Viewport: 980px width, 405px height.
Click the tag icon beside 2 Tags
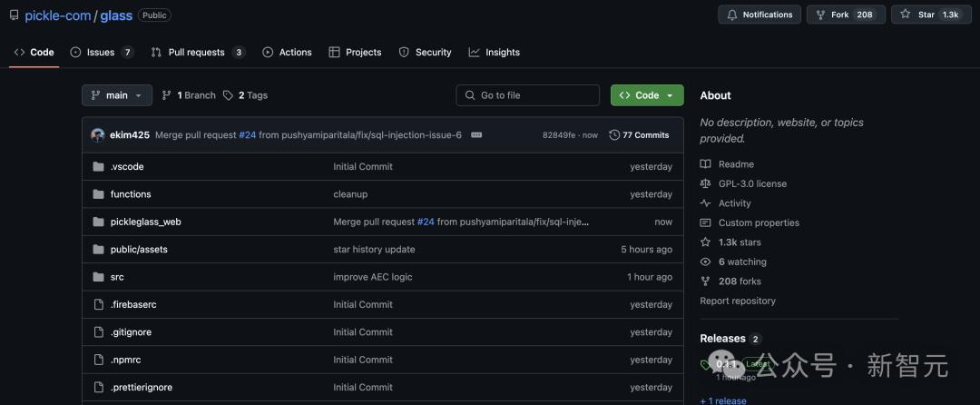pyautogui.click(x=228, y=95)
